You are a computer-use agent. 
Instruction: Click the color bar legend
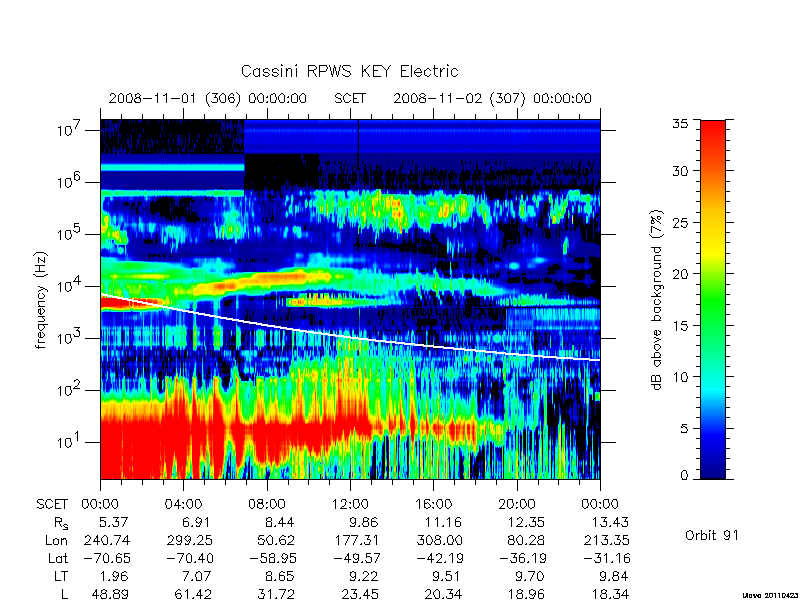pos(713,299)
